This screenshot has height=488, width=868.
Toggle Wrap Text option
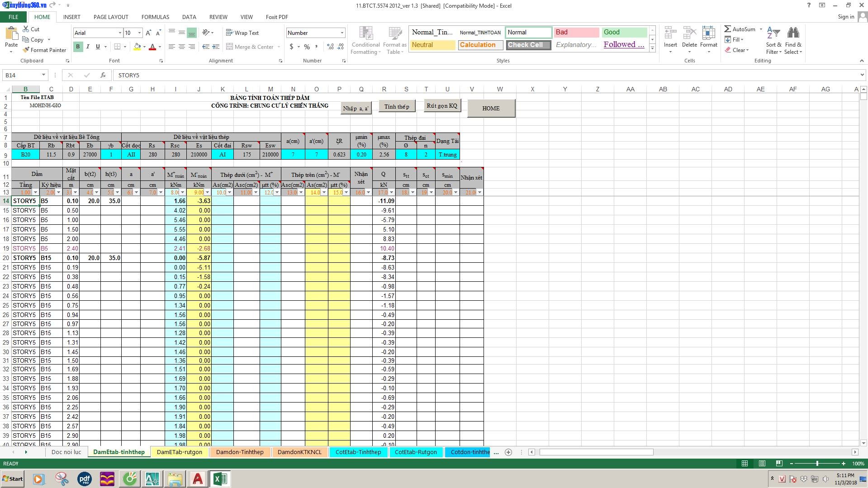tap(242, 33)
